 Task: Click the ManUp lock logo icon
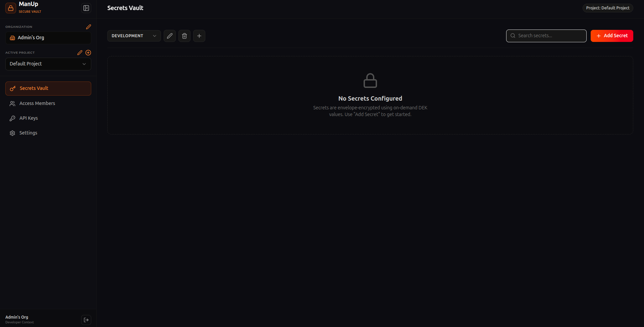point(11,8)
